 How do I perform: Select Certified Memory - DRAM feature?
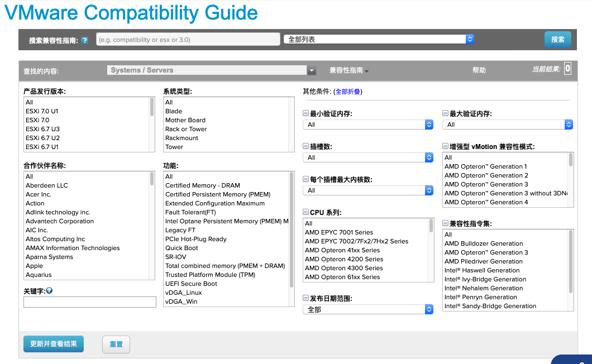(203, 185)
